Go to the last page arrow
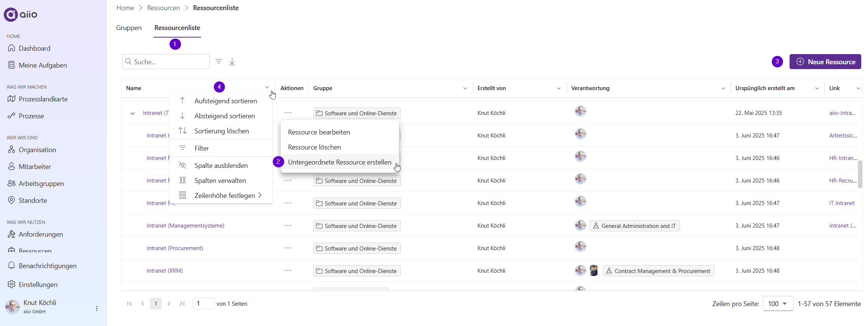 (182, 303)
